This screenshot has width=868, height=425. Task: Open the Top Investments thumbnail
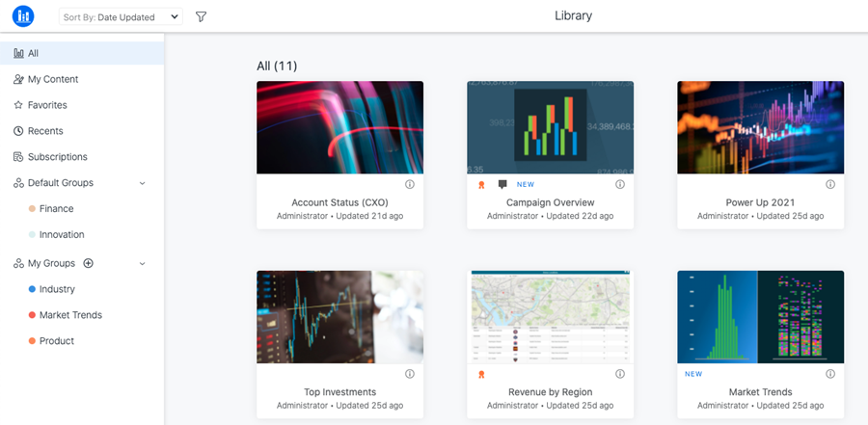339,317
